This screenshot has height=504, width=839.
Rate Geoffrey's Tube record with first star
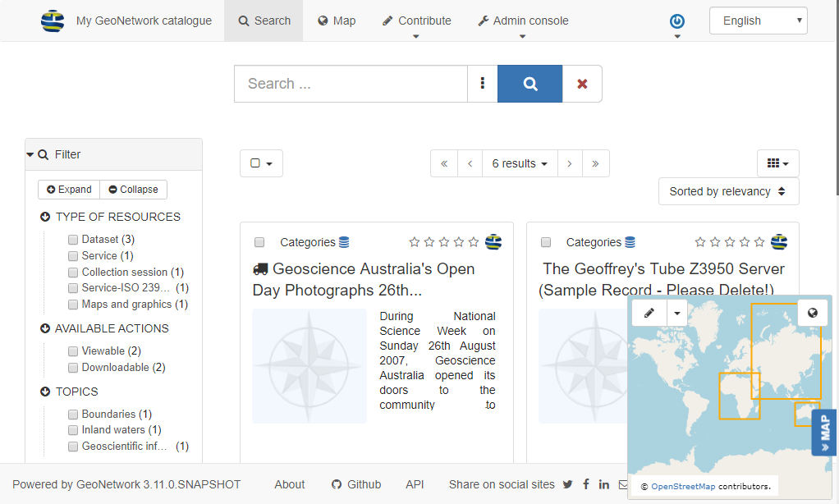tap(700, 242)
